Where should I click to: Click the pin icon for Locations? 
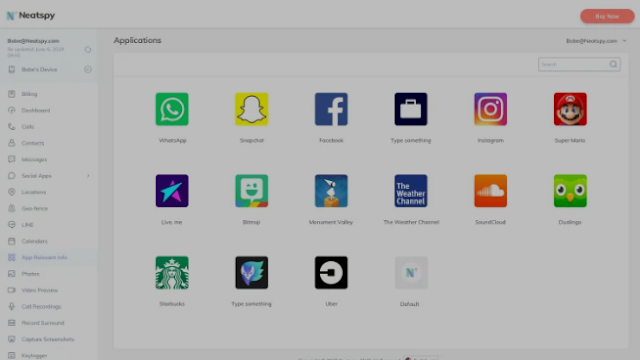coord(11,192)
